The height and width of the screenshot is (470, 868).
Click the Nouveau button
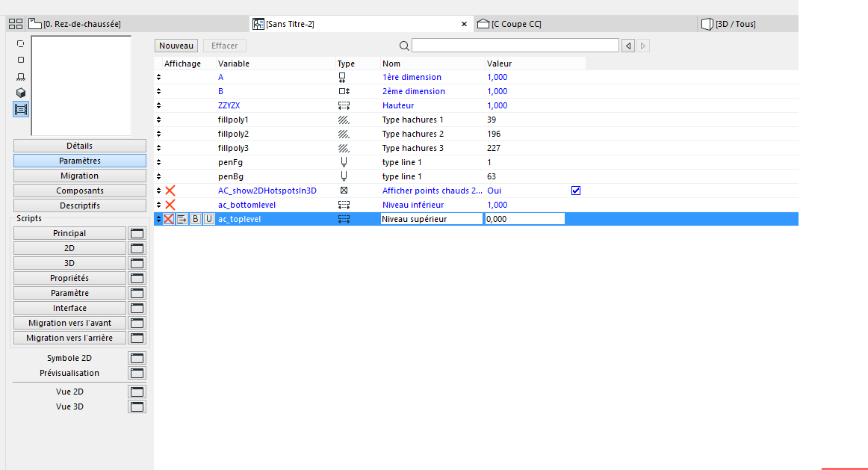point(176,46)
